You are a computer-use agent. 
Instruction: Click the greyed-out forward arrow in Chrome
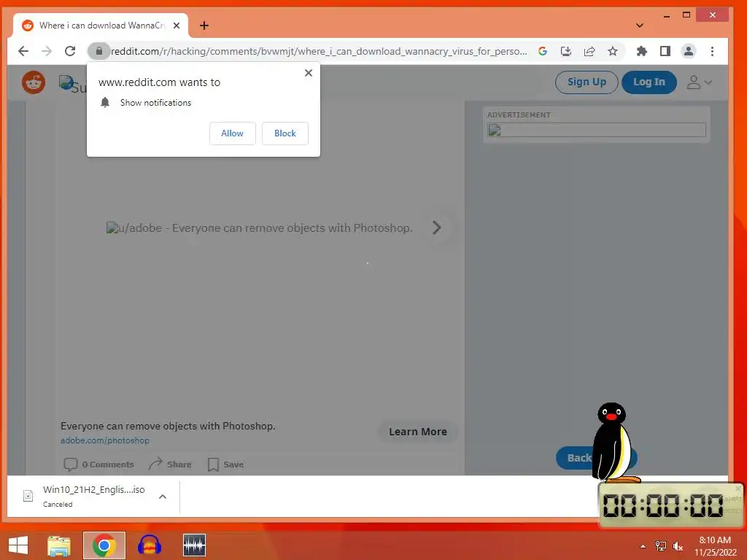coord(47,51)
